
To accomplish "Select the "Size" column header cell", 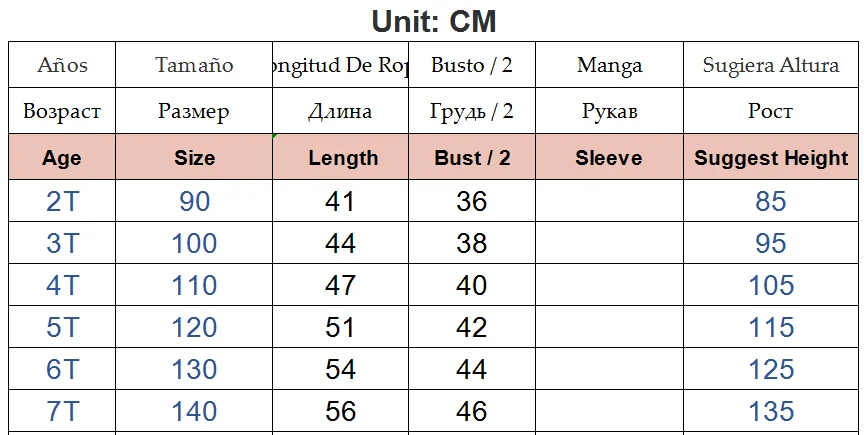I will click(x=194, y=157).
